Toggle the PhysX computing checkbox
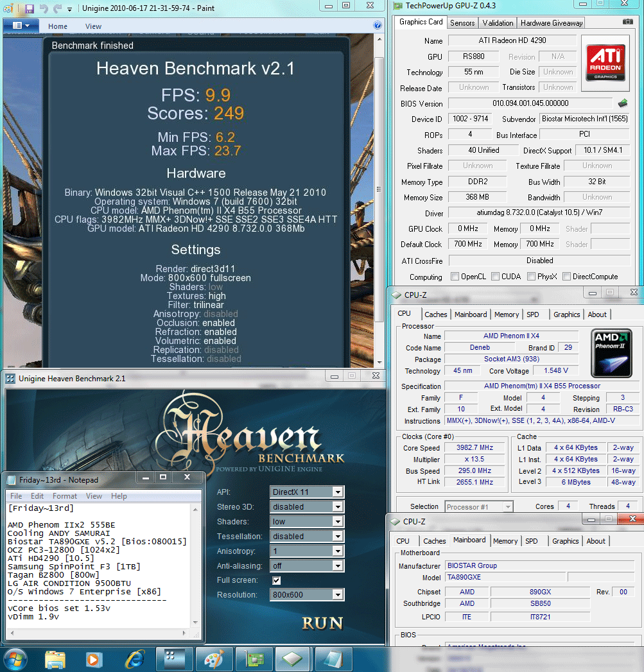The width and height of the screenshot is (644, 672). click(531, 277)
